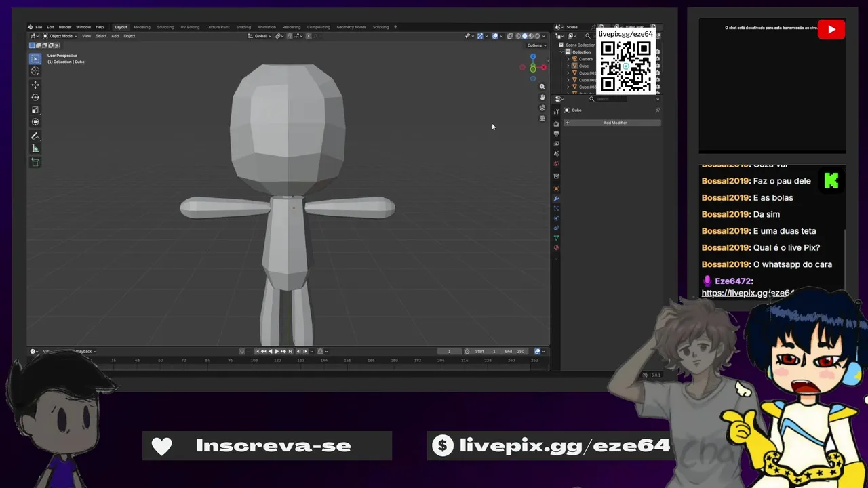The width and height of the screenshot is (868, 488).
Task: Switch to the Modeling workspace tab
Action: click(142, 27)
